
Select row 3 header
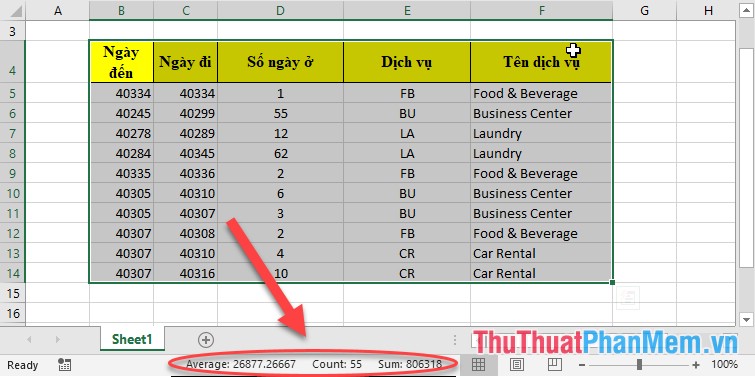(x=13, y=31)
